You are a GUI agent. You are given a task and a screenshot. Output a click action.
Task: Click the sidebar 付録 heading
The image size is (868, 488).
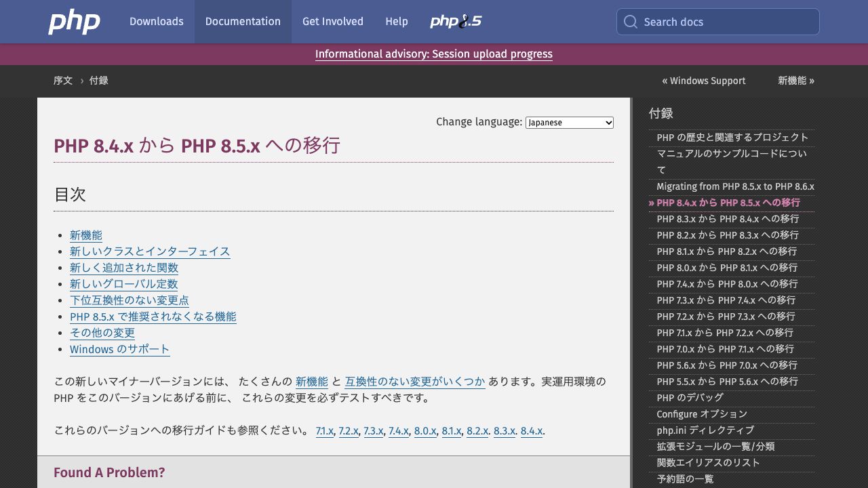click(x=660, y=113)
